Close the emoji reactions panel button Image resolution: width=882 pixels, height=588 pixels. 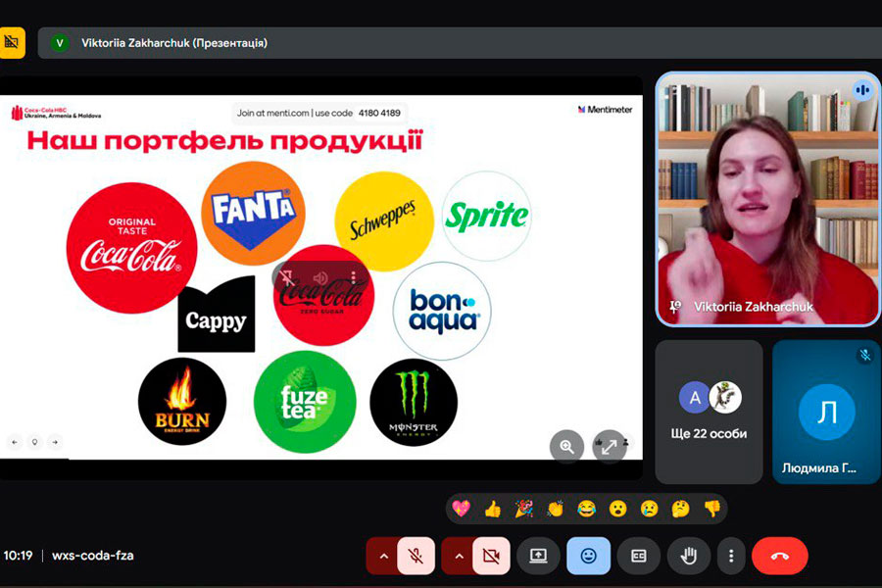click(x=588, y=556)
